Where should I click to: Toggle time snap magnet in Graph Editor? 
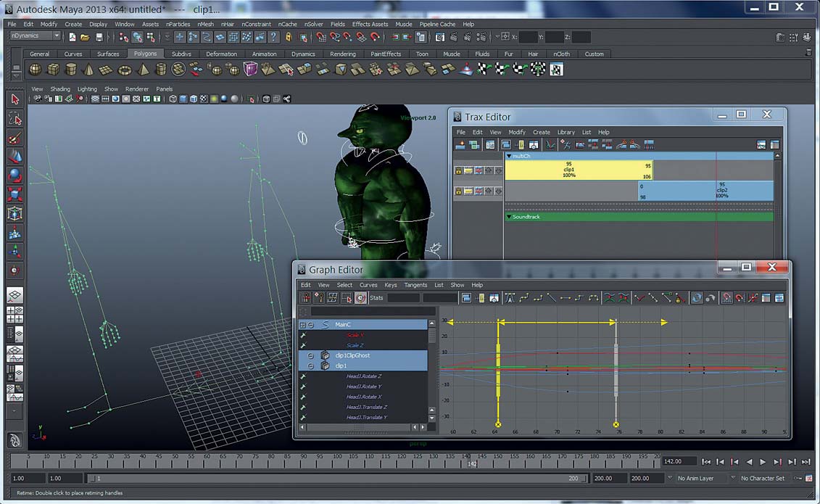[x=727, y=298]
